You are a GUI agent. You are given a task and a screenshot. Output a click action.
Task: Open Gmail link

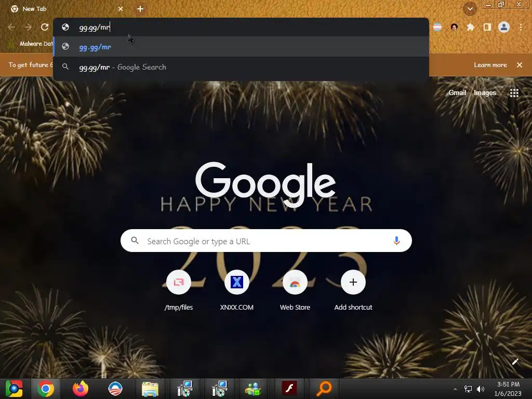tap(457, 92)
